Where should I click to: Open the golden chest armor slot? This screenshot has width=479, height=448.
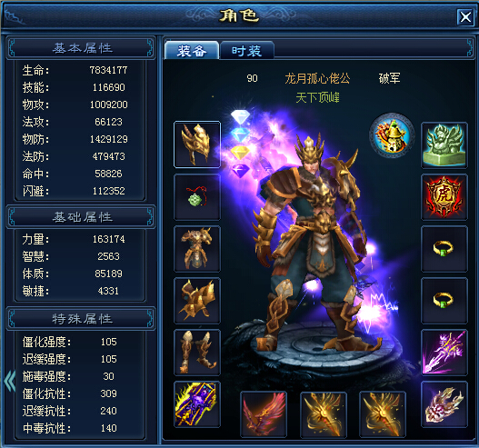click(x=197, y=249)
